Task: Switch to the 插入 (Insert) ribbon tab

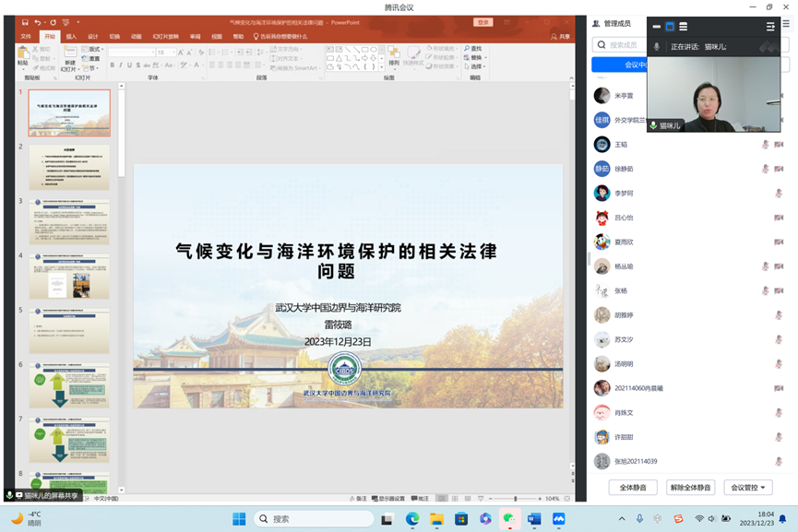Action: click(x=71, y=37)
